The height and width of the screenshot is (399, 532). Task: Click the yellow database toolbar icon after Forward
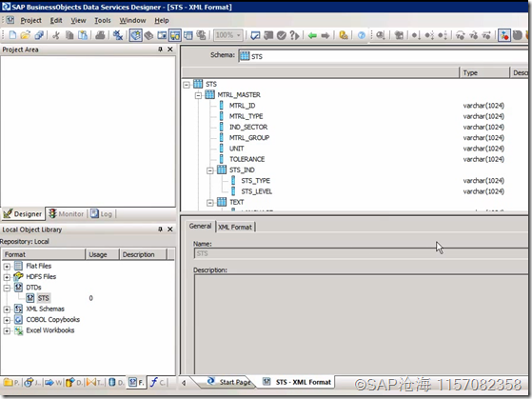(x=344, y=35)
